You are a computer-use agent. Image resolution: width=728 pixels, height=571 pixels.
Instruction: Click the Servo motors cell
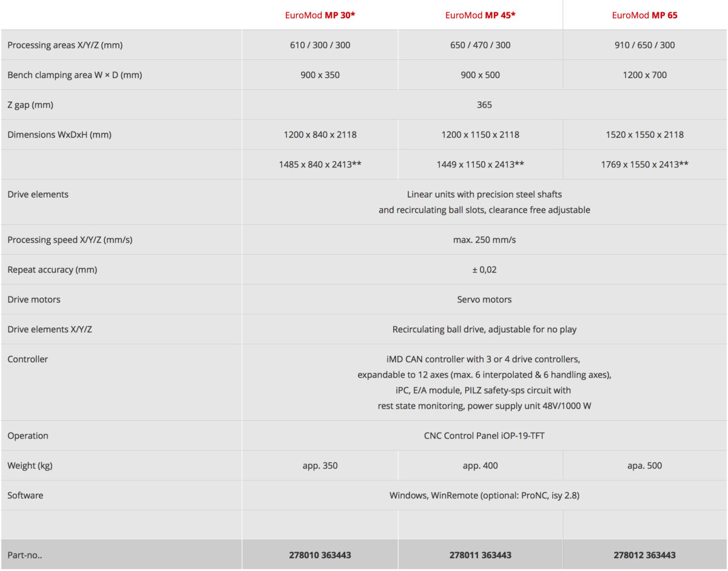pos(484,299)
